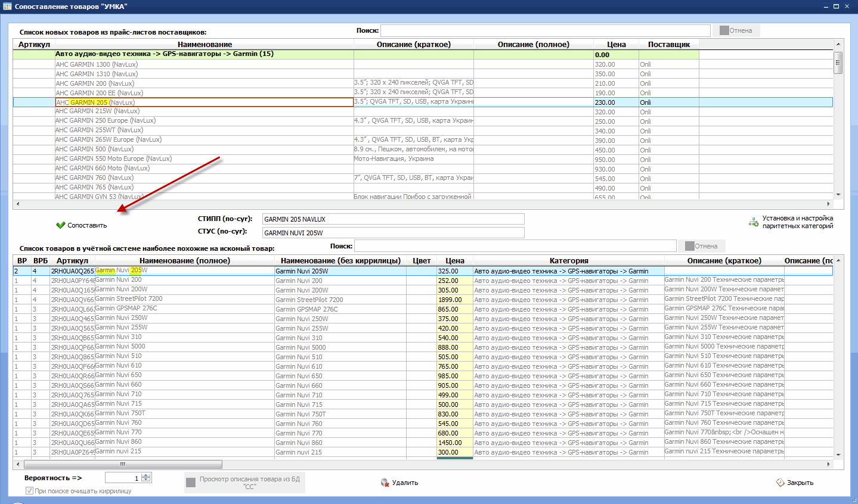
Task: Click the price 985.00 for Garmin Nuvi 650
Action: (x=455, y=376)
